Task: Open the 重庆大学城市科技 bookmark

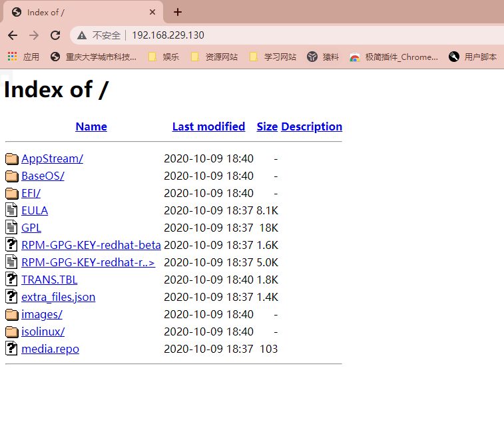Action: pyautogui.click(x=93, y=57)
